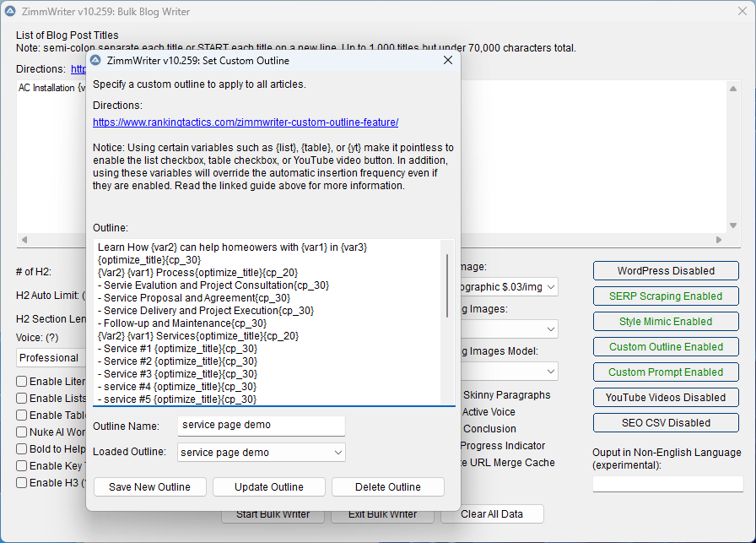
Task: Close the Set Custom Outline dialog
Action: click(x=448, y=60)
